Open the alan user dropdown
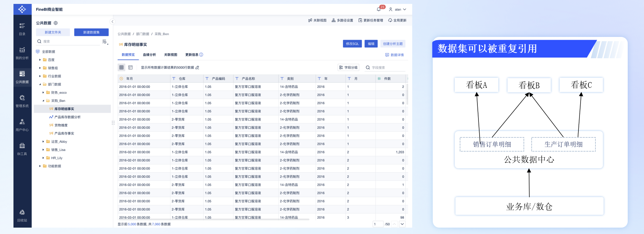The height and width of the screenshot is (234, 644). [398, 10]
